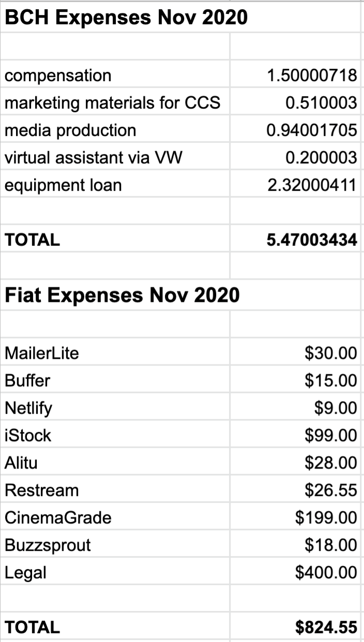Select the MailerLite label cell
The width and height of the screenshot is (364, 642).
coord(115,353)
